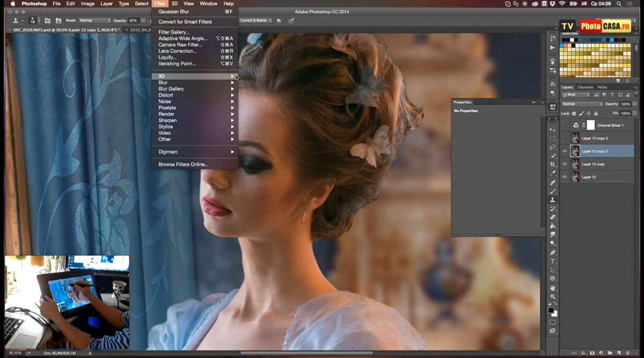Screen dimensions: 644x358
Task: Open the layer blend mode Normal dropdown
Action: 582,104
